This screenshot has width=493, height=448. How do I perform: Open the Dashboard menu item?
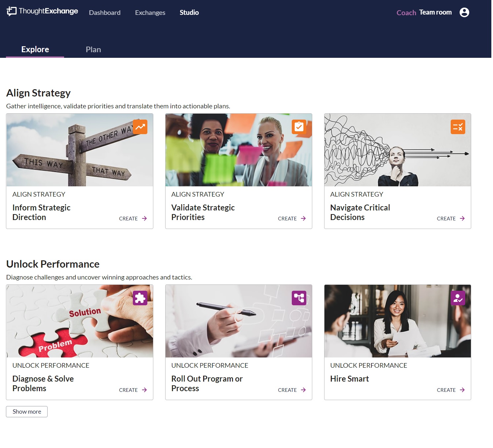tap(105, 13)
